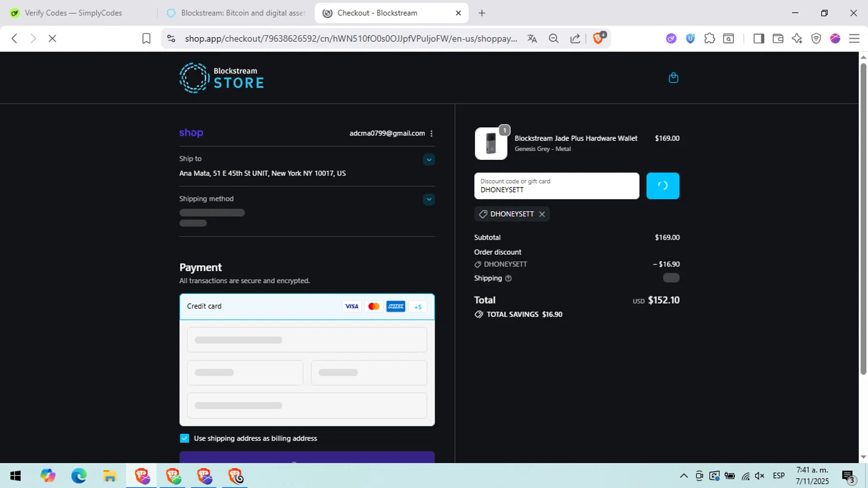Close the Checkout - Blockstream tab
Viewport: 868px width, 488px height.
pos(458,13)
